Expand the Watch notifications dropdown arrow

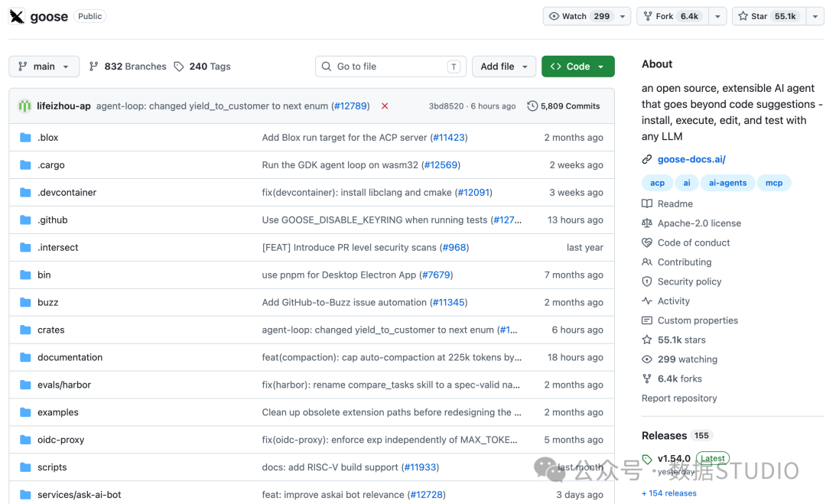(x=623, y=16)
